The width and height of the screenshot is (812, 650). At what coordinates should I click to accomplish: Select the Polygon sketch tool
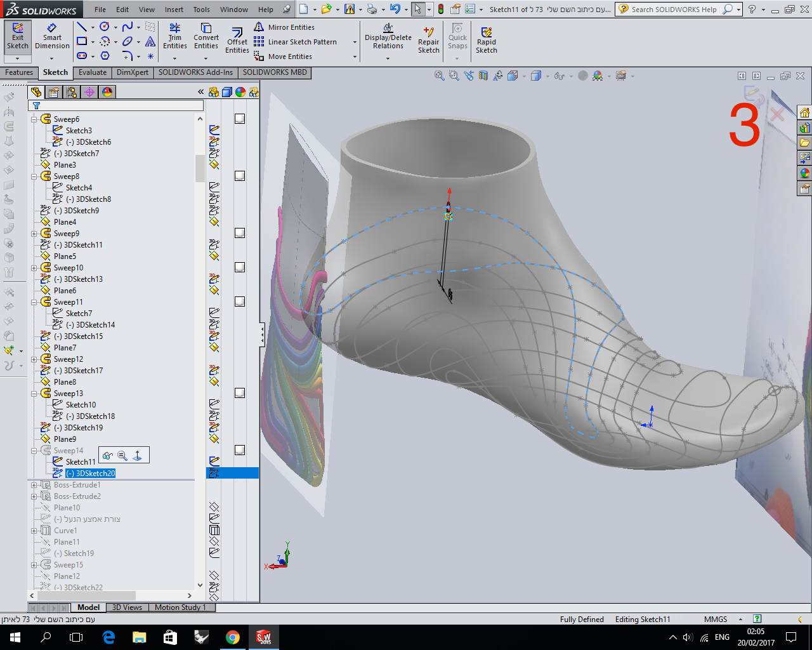pos(105,56)
